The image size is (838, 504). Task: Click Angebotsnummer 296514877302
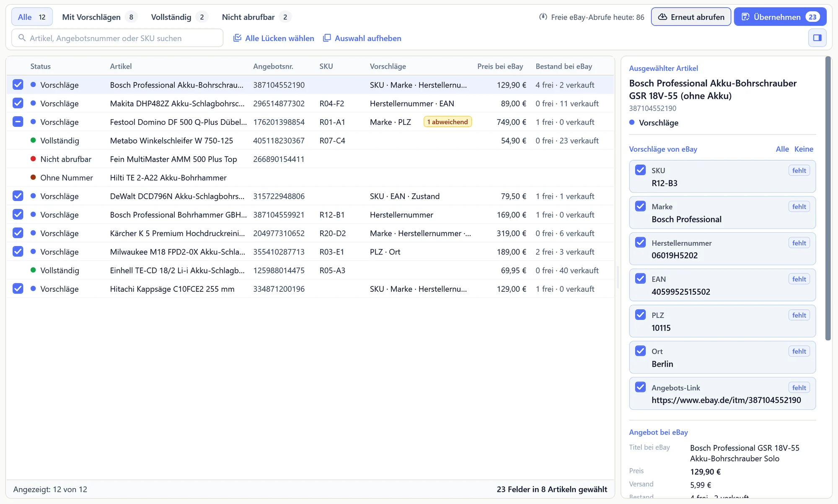(279, 103)
